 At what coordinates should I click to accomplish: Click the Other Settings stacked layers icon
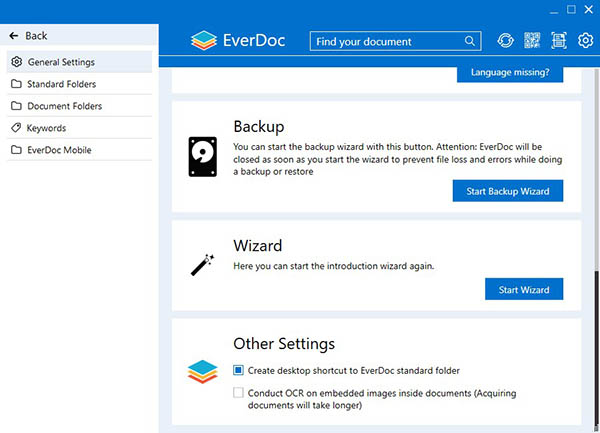[x=202, y=370]
